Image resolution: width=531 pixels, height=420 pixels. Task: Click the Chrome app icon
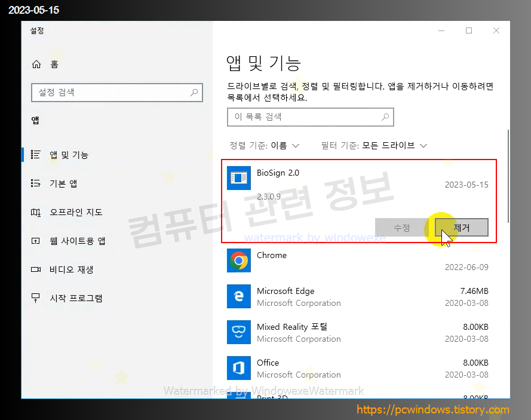pos(239,260)
